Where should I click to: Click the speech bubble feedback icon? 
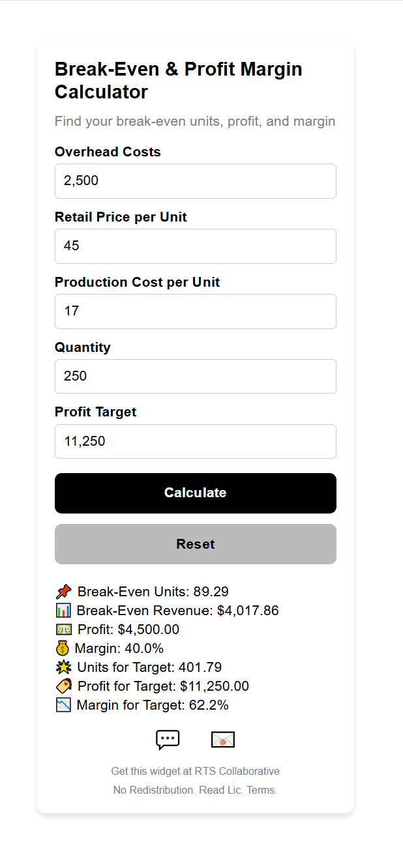(168, 740)
